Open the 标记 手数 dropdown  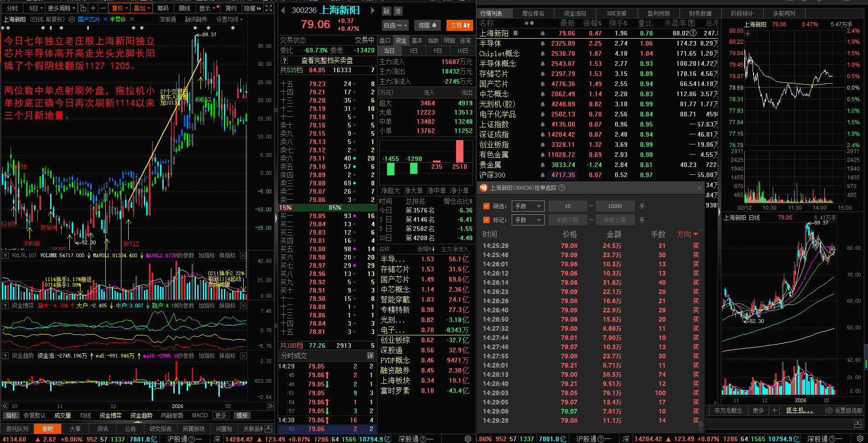(528, 220)
